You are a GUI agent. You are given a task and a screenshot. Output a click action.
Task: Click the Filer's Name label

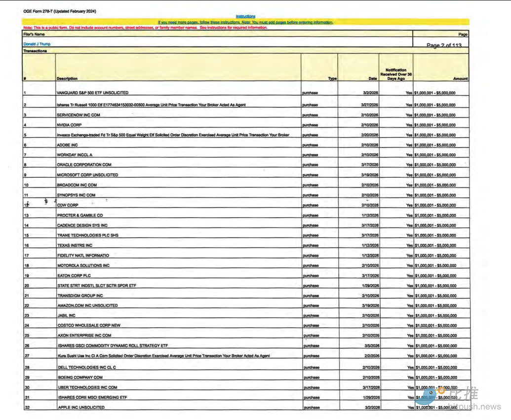pyautogui.click(x=34, y=34)
